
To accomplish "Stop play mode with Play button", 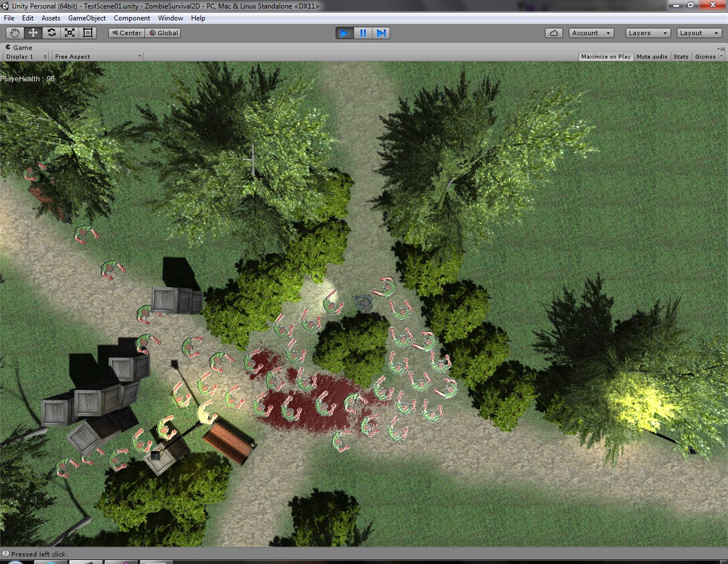I will [344, 33].
